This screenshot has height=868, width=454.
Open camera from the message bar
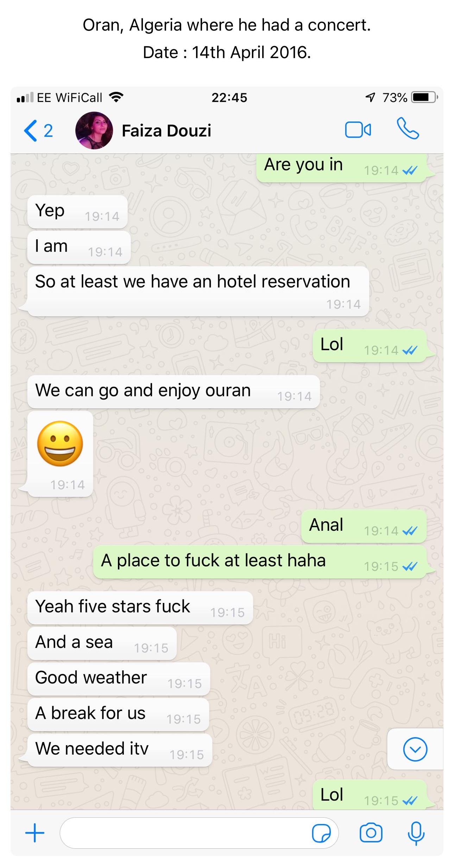click(x=371, y=832)
